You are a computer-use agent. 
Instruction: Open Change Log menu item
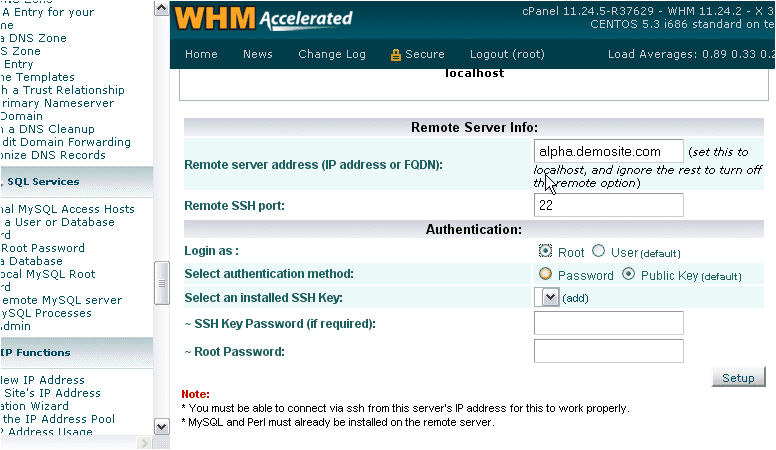(332, 54)
